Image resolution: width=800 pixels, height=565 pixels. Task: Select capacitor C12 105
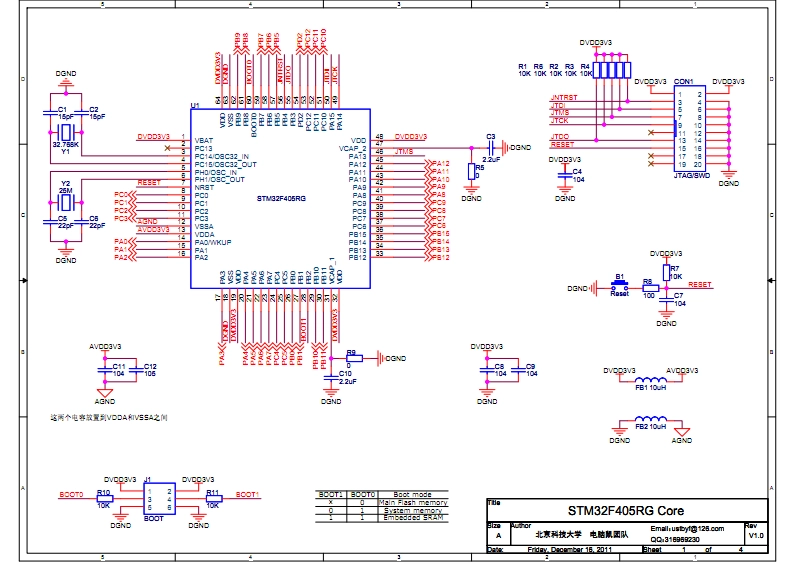[x=136, y=371]
